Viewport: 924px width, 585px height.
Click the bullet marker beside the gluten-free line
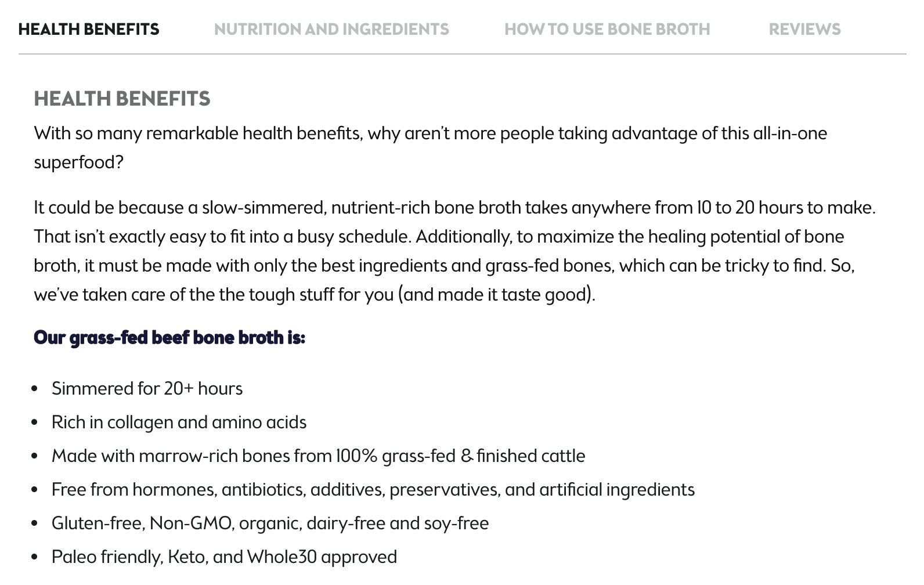(x=35, y=522)
